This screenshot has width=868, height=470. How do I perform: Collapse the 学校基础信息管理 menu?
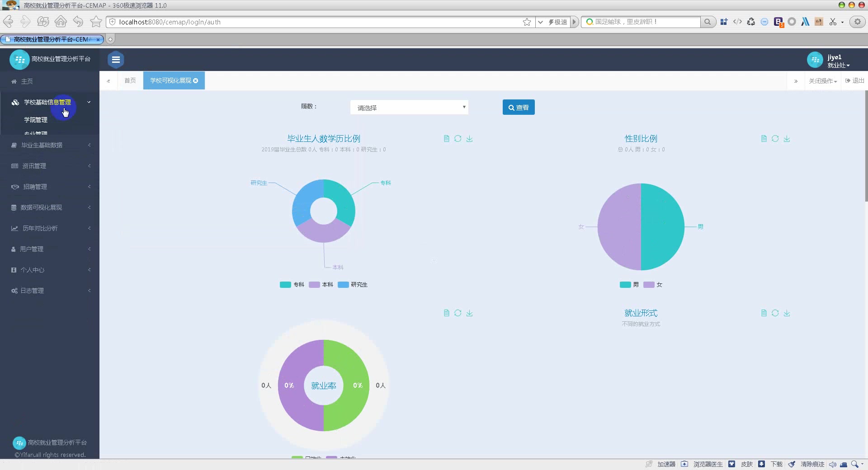50,102
